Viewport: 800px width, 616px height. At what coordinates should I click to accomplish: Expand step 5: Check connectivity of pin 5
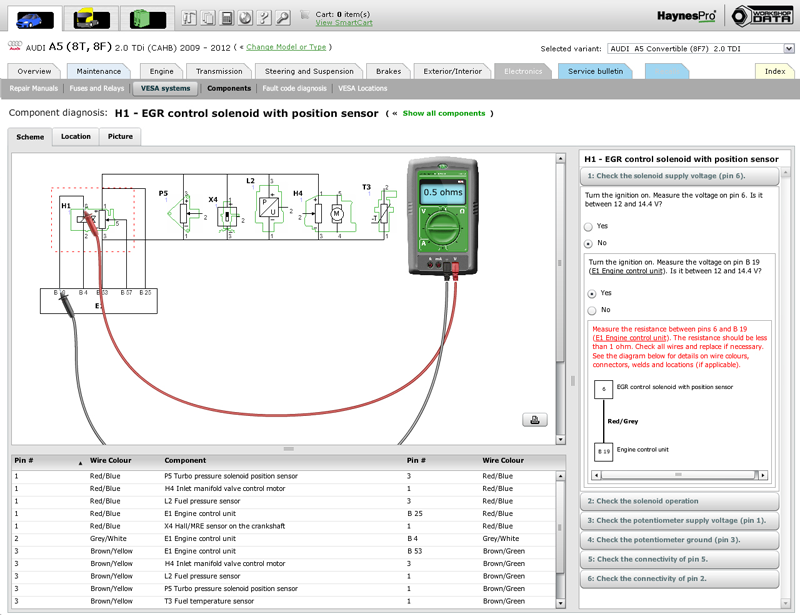pos(678,559)
